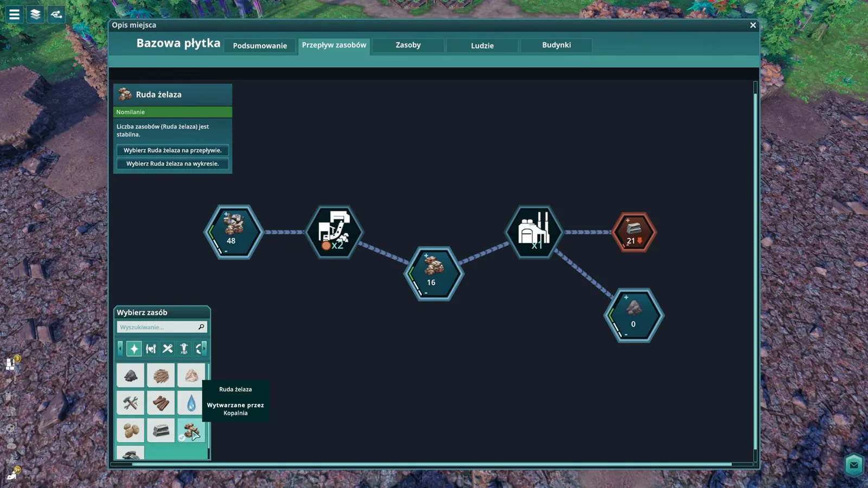Select the slag resource node showing 0

click(x=634, y=316)
